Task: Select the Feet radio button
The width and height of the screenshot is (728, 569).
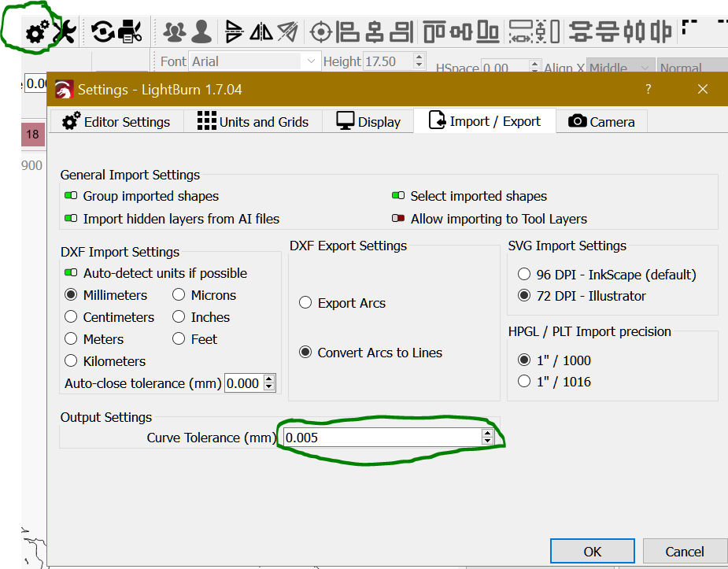Action: tap(179, 338)
